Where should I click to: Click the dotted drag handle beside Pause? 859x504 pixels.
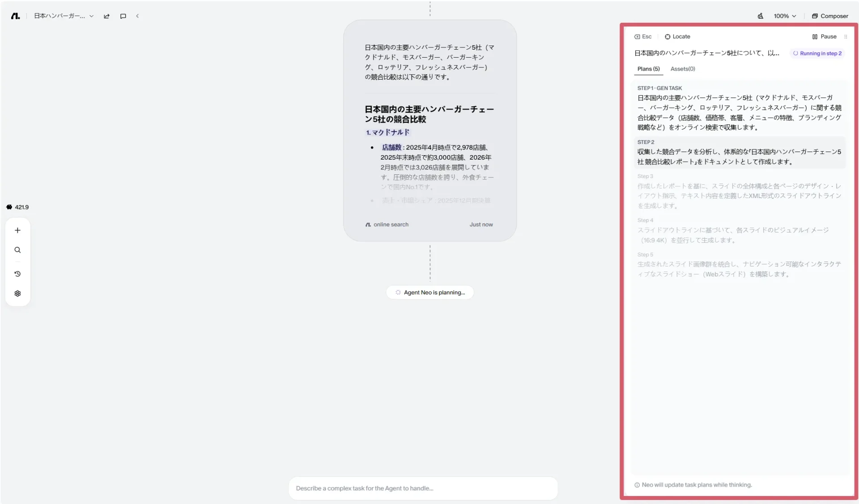tap(846, 37)
